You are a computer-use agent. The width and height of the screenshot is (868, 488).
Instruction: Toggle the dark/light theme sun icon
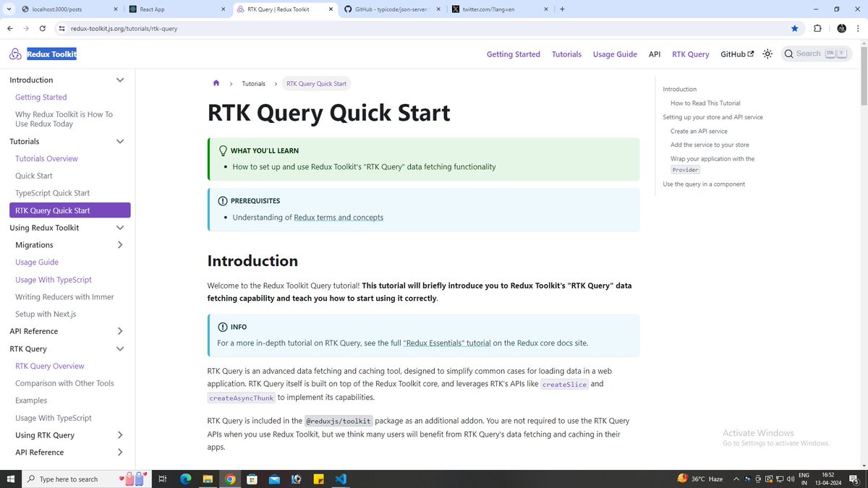click(767, 54)
